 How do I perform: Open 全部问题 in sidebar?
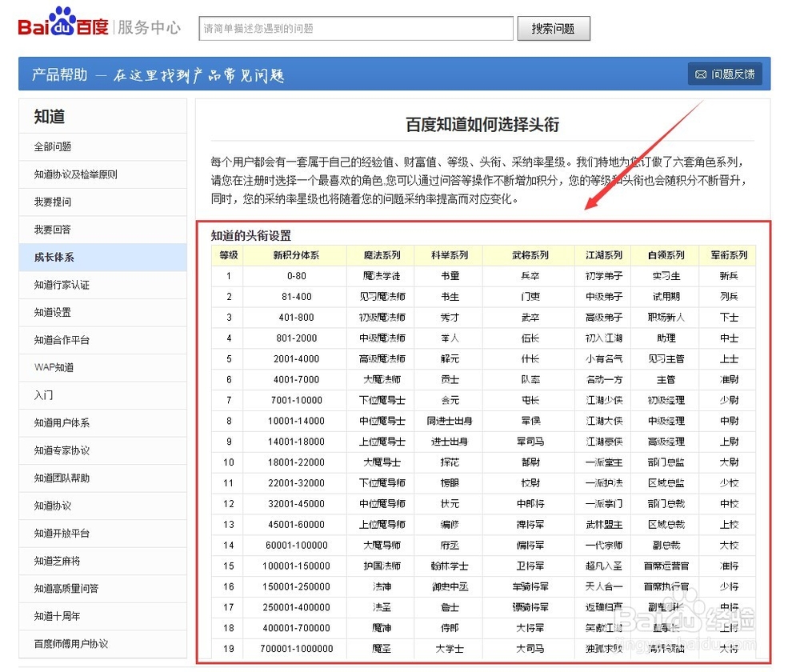(103, 147)
